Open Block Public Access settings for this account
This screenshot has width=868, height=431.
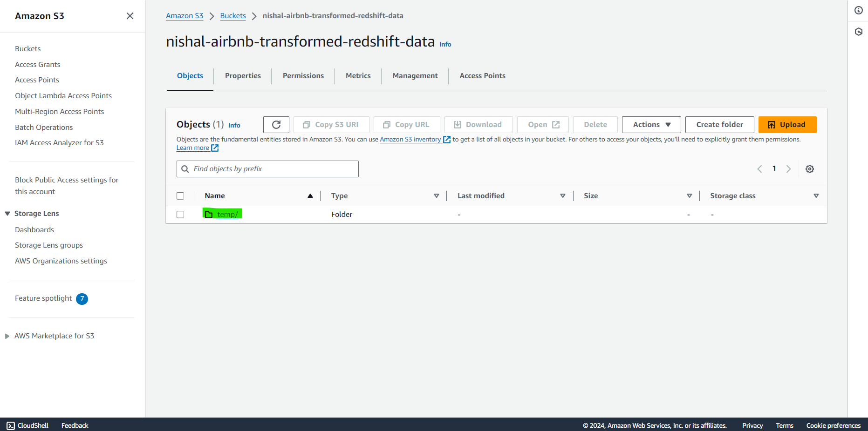67,186
